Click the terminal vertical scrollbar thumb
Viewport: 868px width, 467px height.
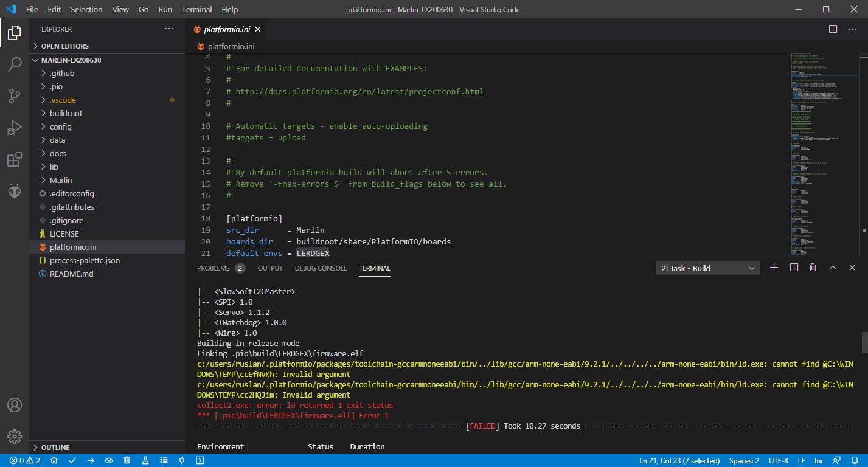pyautogui.click(x=864, y=342)
